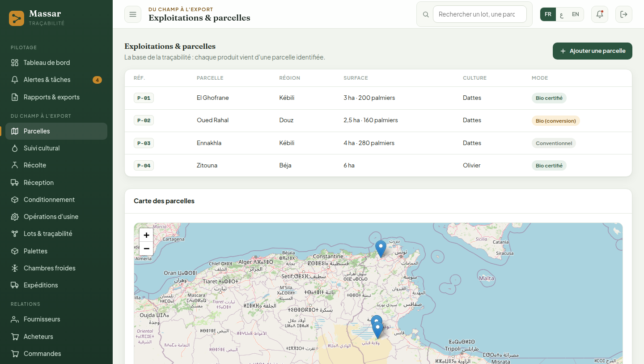Navigate to Chambres froides
The height and width of the screenshot is (364, 644).
click(56, 268)
